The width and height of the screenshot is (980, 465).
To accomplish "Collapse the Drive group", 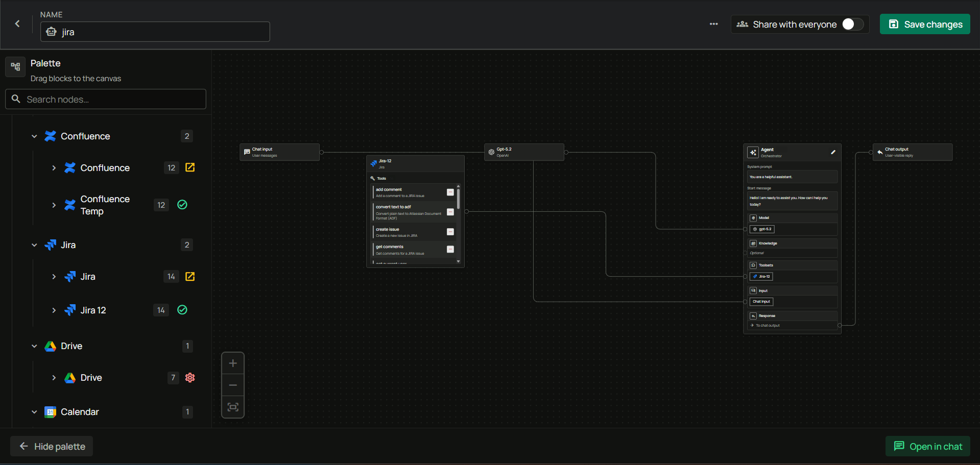I will [x=34, y=346].
